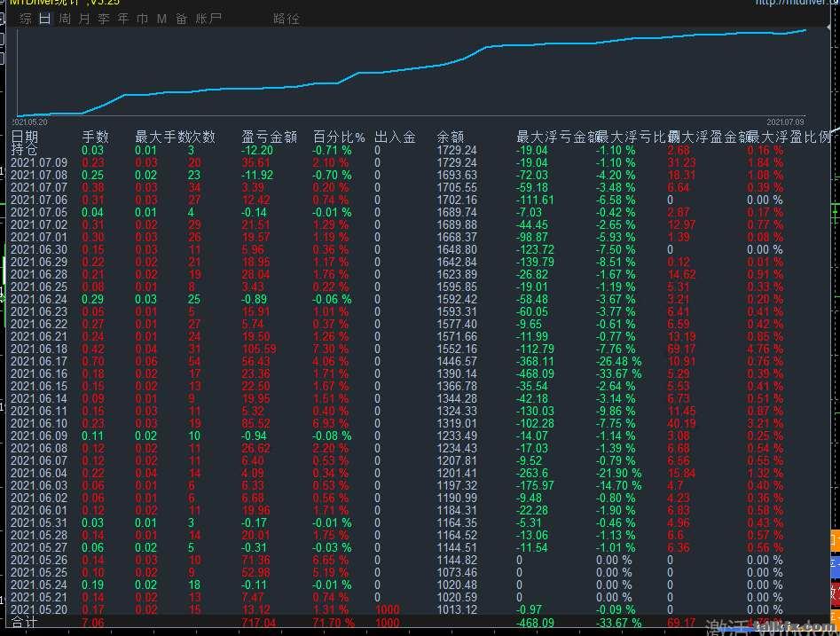Click the 日期 column header
Image resolution: width=840 pixels, height=636 pixels.
[x=25, y=137]
